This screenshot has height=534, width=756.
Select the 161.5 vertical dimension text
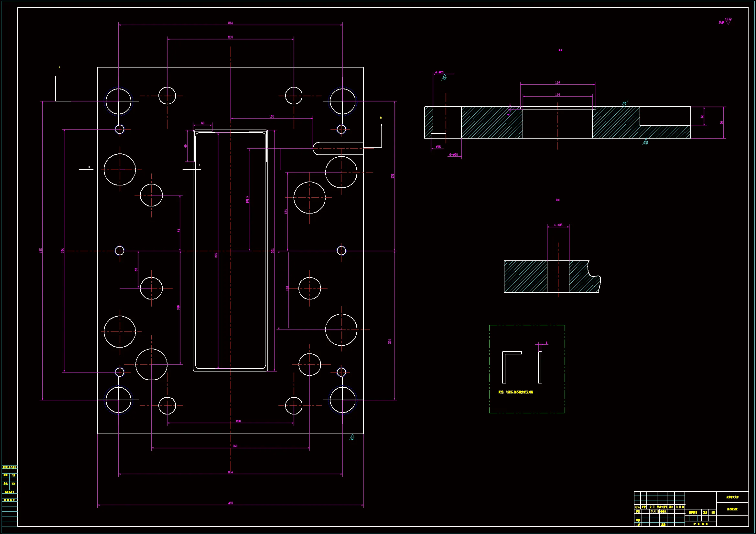[247, 199]
